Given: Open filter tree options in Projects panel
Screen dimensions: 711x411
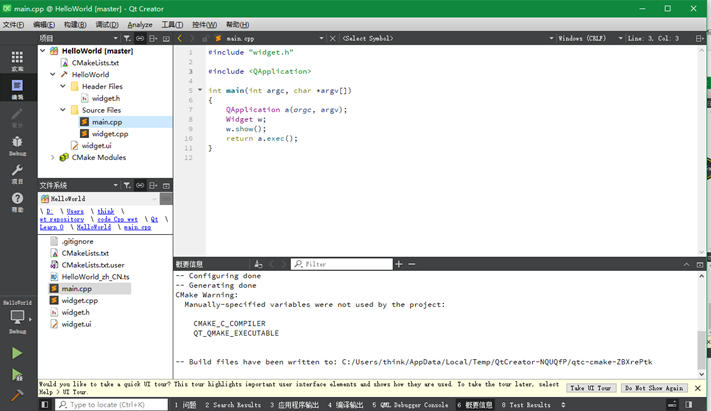Looking at the screenshot, I should [x=127, y=39].
